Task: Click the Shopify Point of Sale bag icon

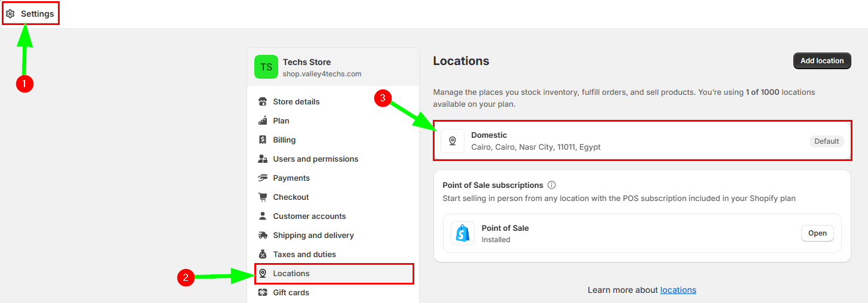Action: [463, 233]
